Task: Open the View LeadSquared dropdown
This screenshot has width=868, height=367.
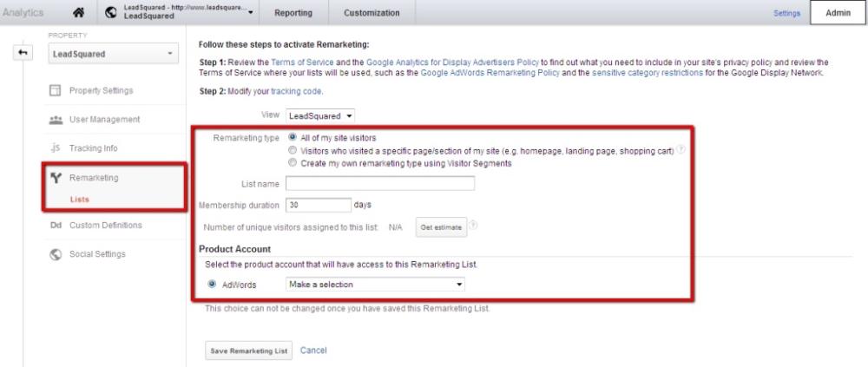Action: pyautogui.click(x=320, y=116)
